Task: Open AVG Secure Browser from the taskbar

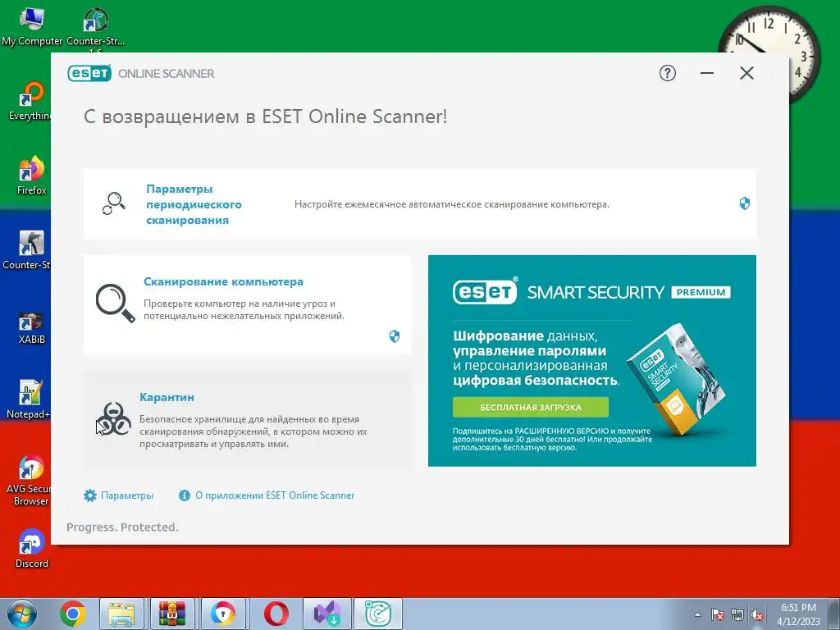Action: [x=223, y=614]
